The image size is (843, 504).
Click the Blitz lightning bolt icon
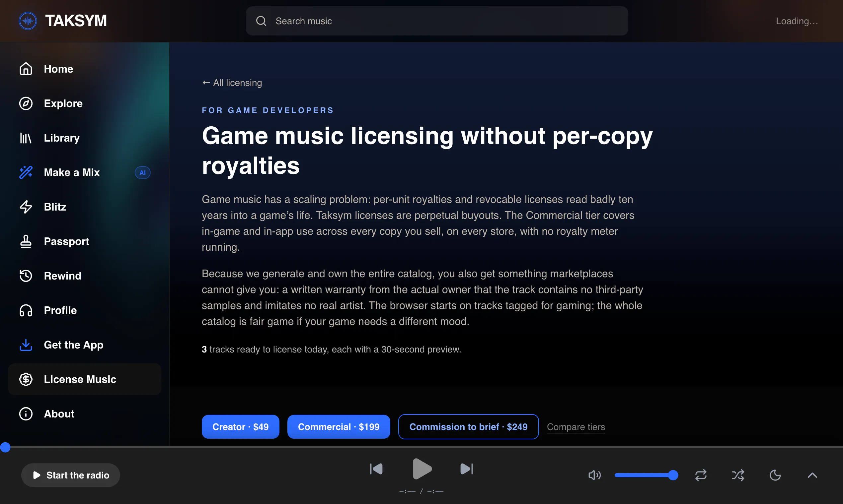[26, 207]
